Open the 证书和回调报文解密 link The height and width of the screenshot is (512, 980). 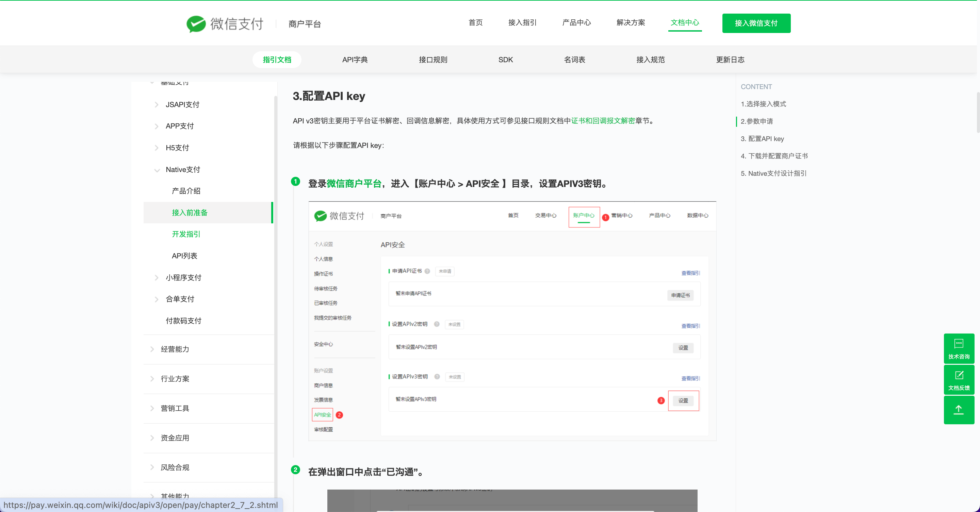tap(603, 121)
